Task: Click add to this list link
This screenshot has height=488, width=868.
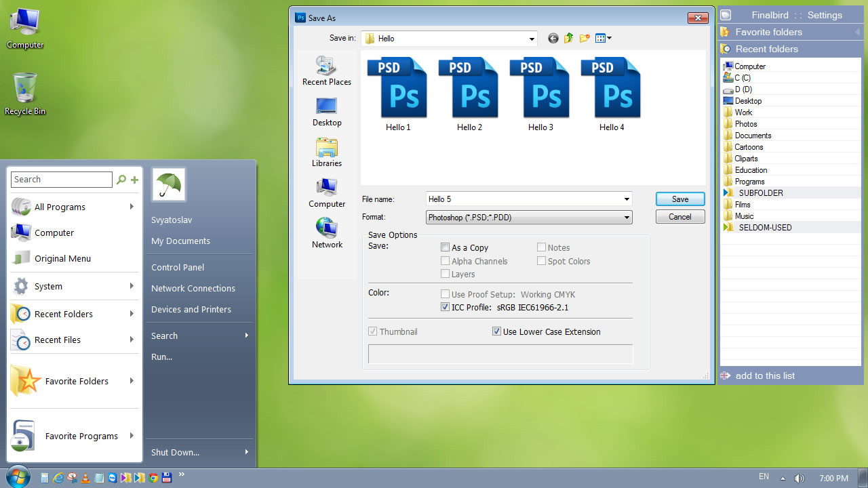Action: tap(765, 375)
